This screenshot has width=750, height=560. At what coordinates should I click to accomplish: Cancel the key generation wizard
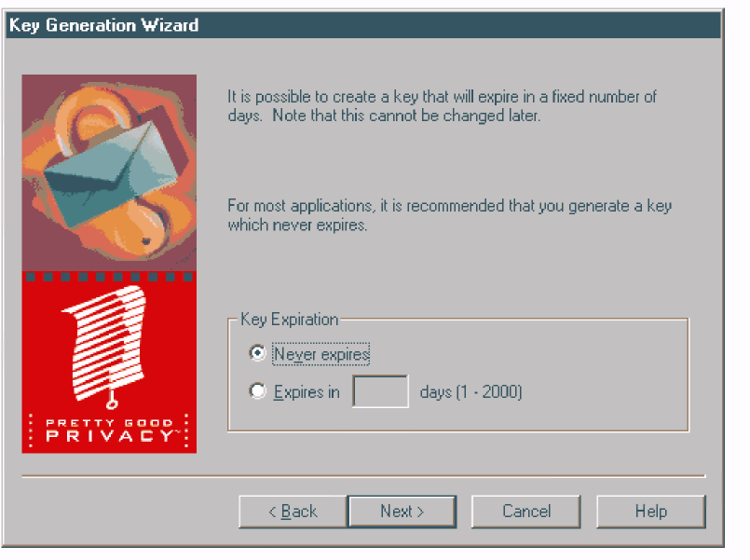point(526,512)
